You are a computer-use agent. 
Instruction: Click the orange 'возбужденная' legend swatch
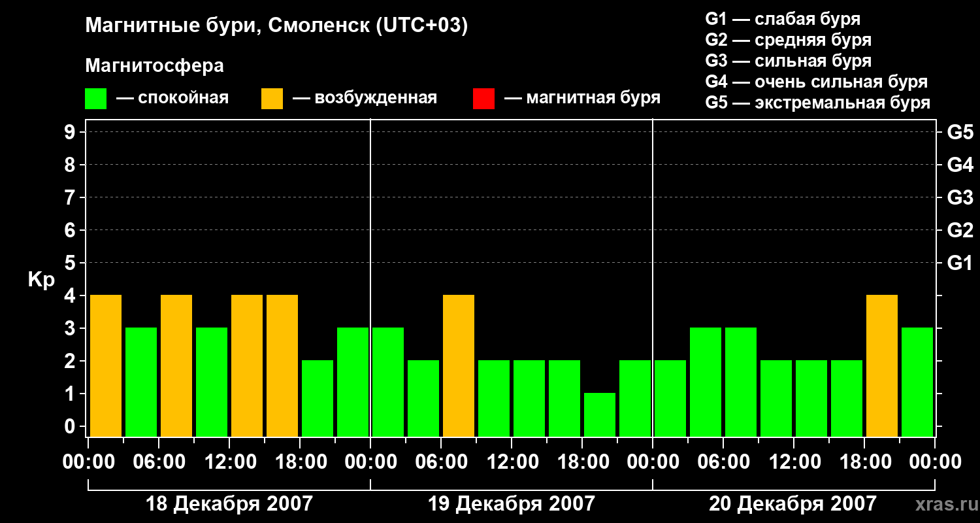(x=272, y=99)
